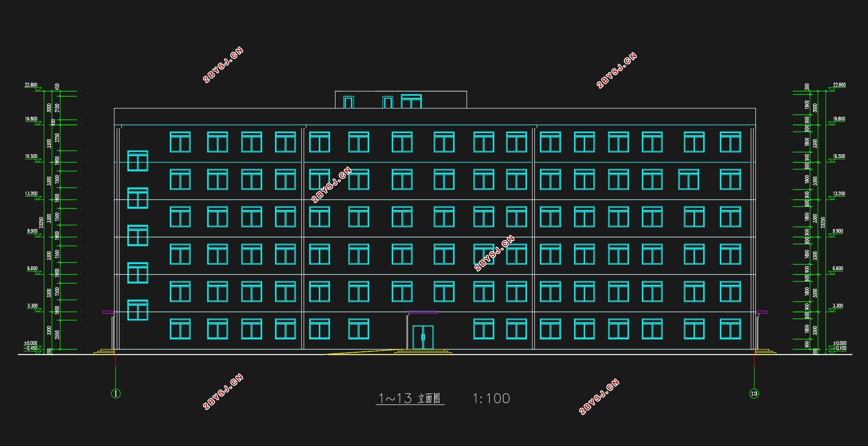Select the bottom stairwell window on left side
The image size is (868, 446).
[138, 310]
